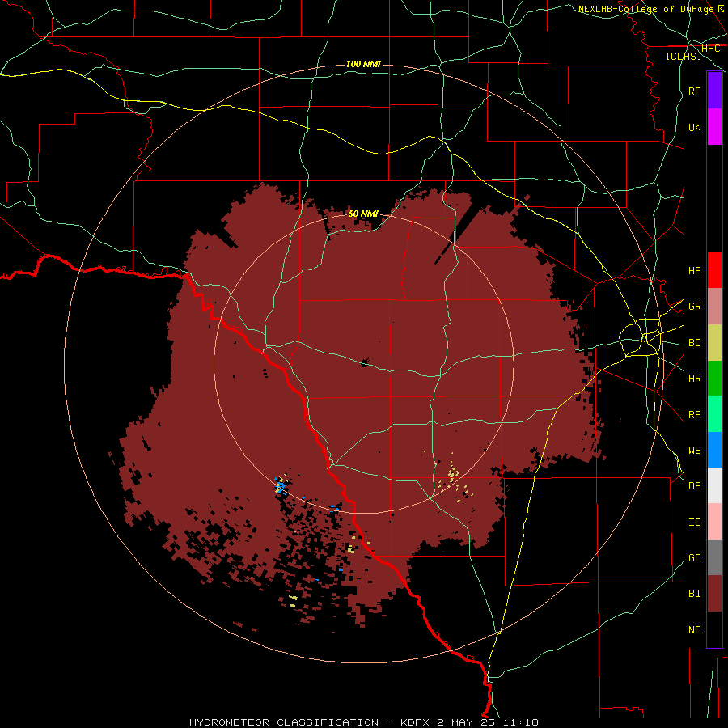Click the UK legend label
The image size is (728, 728).
[x=694, y=128]
